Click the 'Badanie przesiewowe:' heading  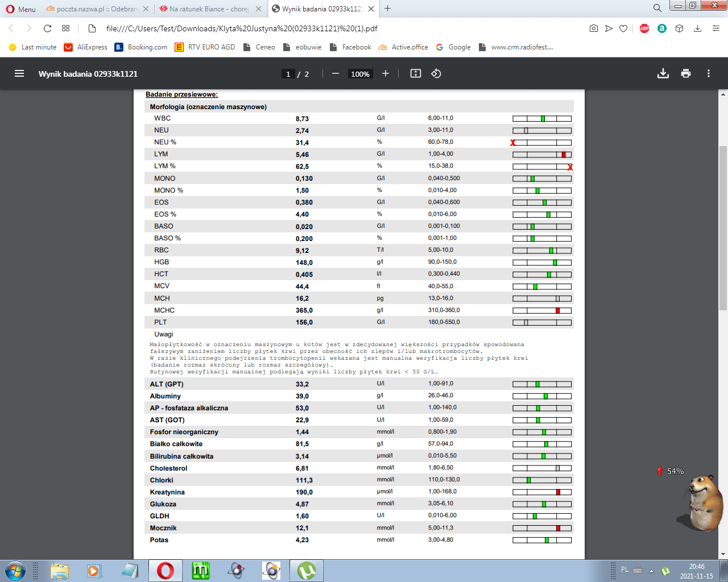[181, 94]
